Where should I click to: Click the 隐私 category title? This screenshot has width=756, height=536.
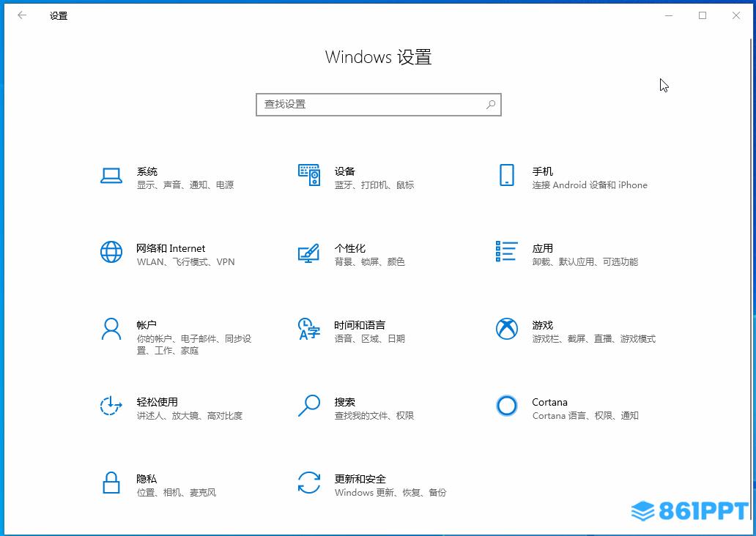[x=147, y=479]
